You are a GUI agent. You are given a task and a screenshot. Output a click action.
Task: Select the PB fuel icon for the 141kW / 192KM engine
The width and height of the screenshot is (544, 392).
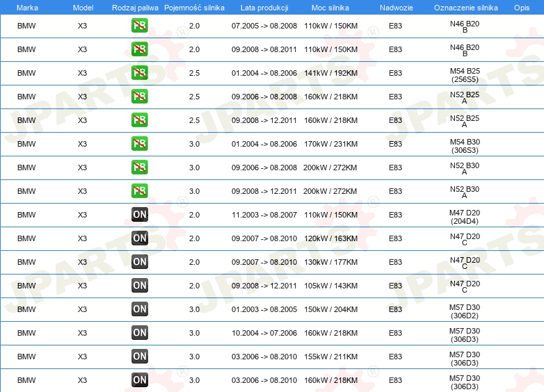[x=139, y=73]
